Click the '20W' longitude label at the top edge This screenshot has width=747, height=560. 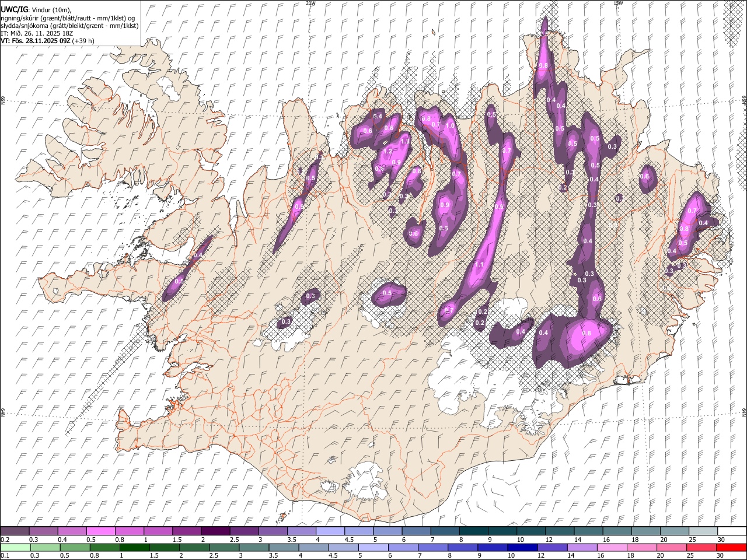[x=310, y=3]
